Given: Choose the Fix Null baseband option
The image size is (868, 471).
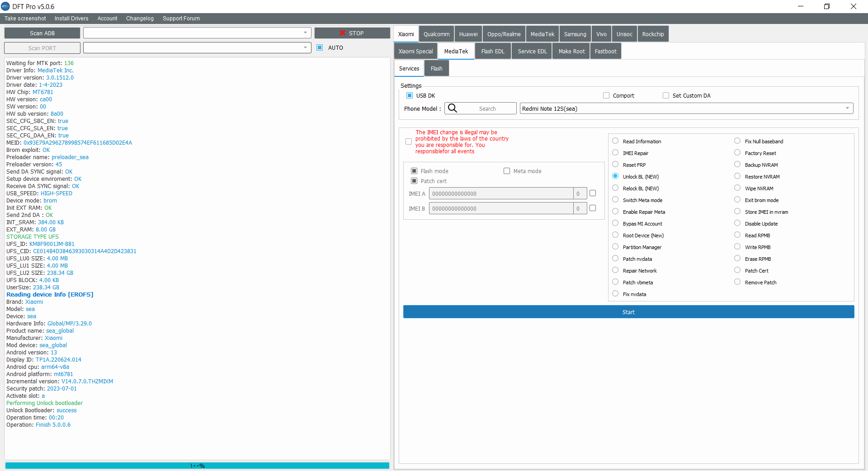Looking at the screenshot, I should 737,141.
